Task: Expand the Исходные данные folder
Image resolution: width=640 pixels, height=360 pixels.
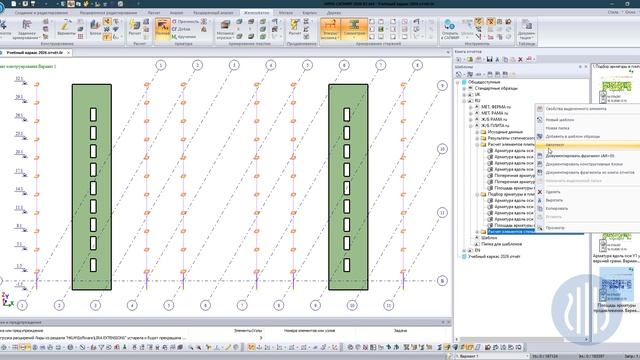Action: click(477, 132)
